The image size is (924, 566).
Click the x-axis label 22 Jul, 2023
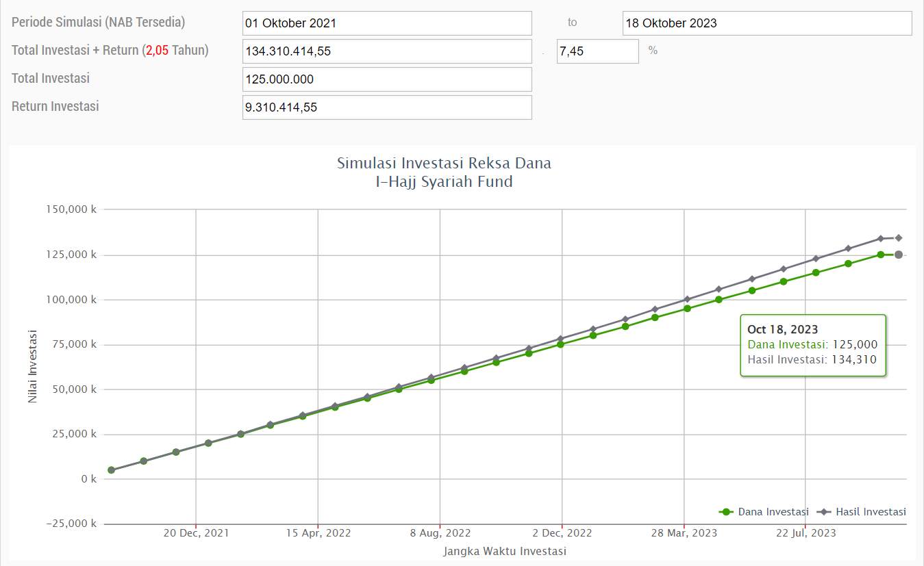(x=806, y=533)
